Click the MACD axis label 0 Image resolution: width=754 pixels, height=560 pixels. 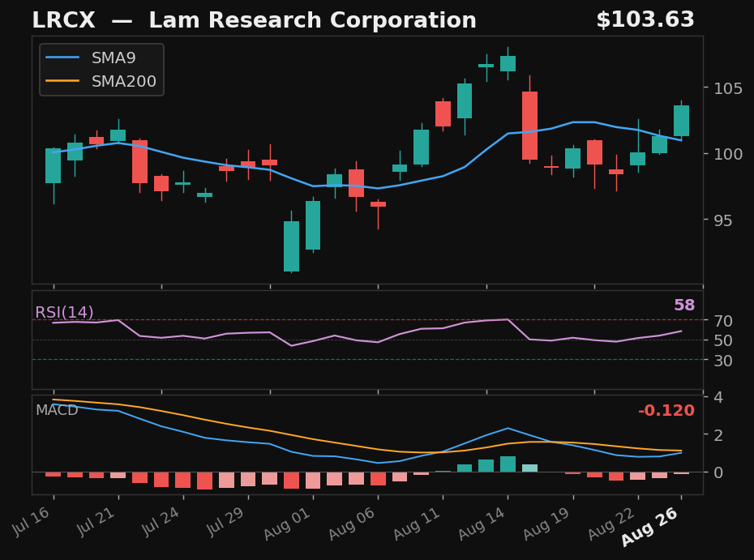tap(718, 472)
